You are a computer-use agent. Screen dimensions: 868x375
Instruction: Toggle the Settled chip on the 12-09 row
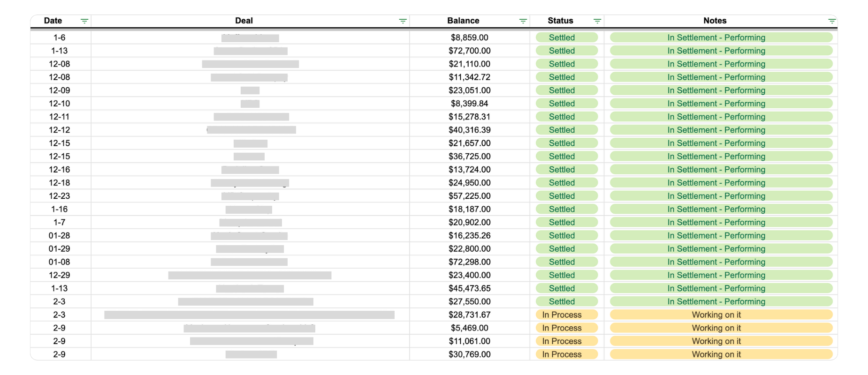566,90
